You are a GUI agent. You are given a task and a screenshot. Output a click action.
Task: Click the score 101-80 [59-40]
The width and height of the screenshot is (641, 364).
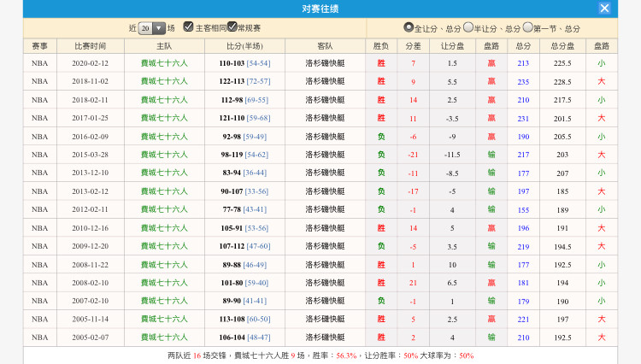click(x=244, y=283)
